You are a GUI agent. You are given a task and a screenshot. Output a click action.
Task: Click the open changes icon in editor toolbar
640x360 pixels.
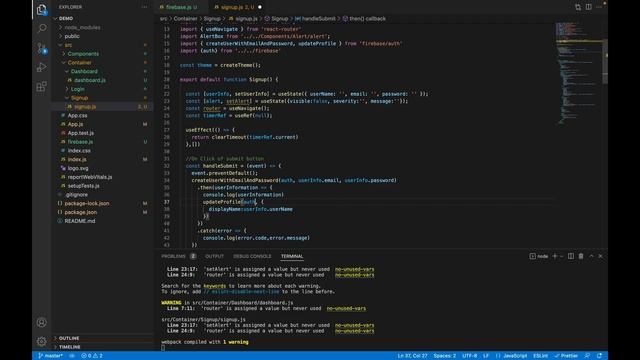click(x=578, y=7)
